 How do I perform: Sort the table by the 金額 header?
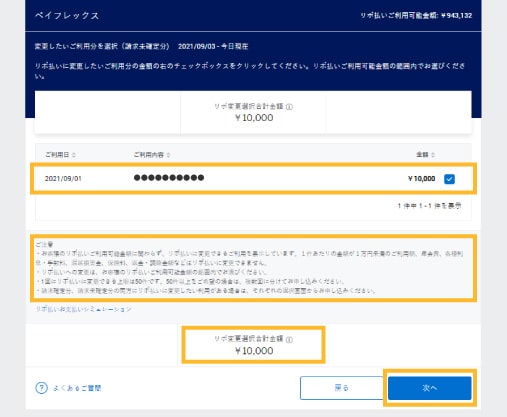422,155
